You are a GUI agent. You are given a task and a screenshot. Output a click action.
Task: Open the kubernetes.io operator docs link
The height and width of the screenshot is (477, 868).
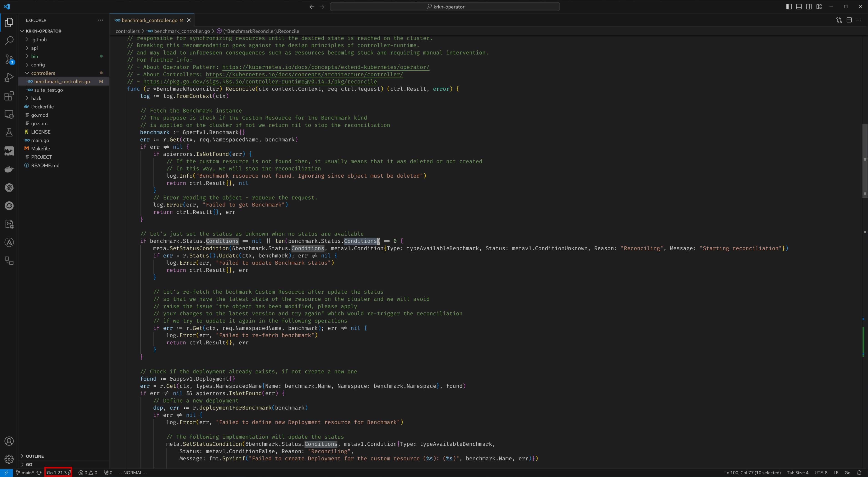click(x=325, y=67)
